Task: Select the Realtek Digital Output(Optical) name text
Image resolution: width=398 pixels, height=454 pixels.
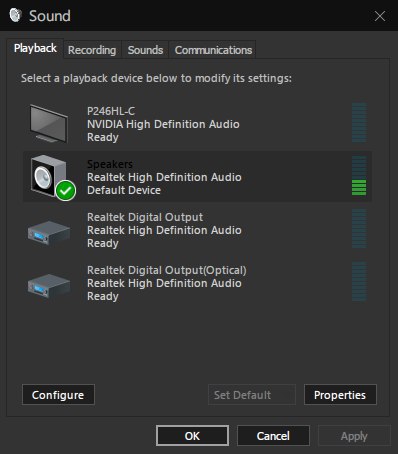Action: click(x=167, y=270)
